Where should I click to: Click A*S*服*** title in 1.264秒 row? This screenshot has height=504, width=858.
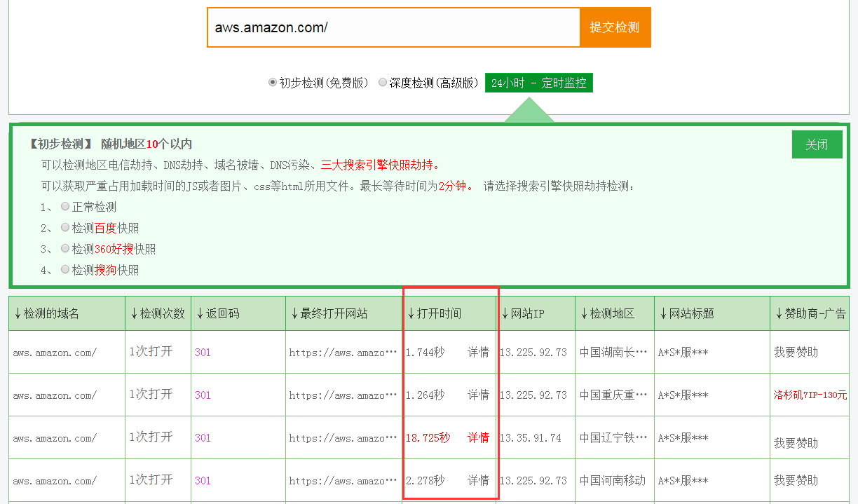683,395
